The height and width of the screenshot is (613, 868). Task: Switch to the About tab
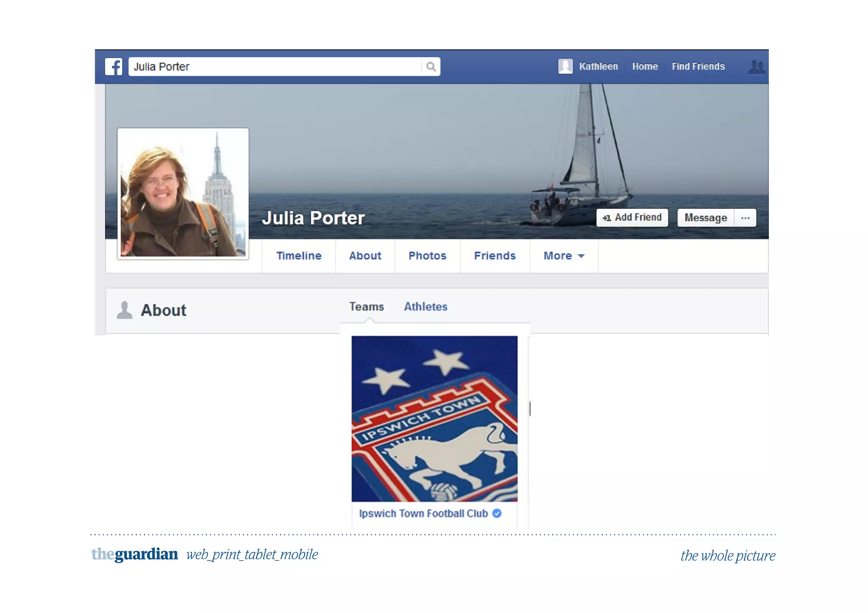(365, 256)
